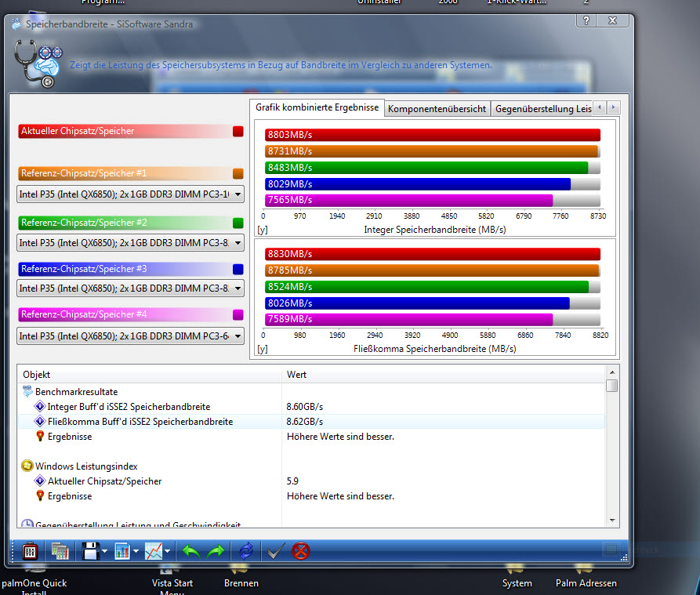Click the line graph toolbar icon
Viewport: 700px width, 595px height.
tap(154, 551)
